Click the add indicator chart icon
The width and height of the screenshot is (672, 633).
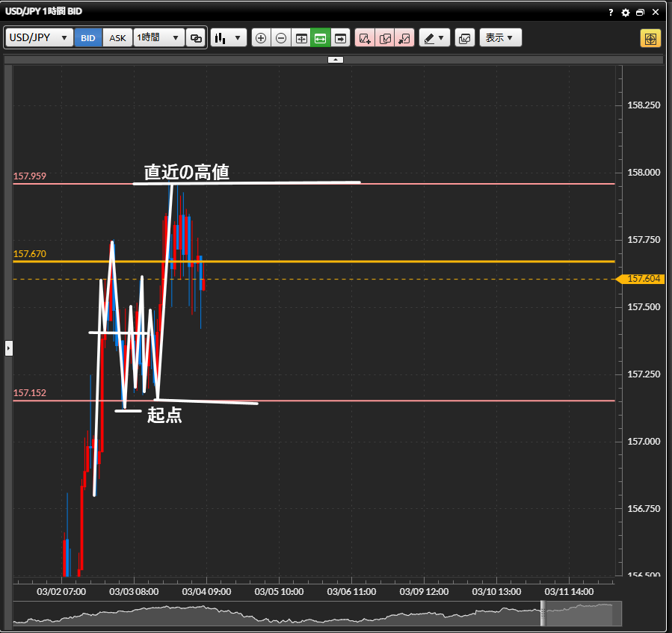(365, 38)
